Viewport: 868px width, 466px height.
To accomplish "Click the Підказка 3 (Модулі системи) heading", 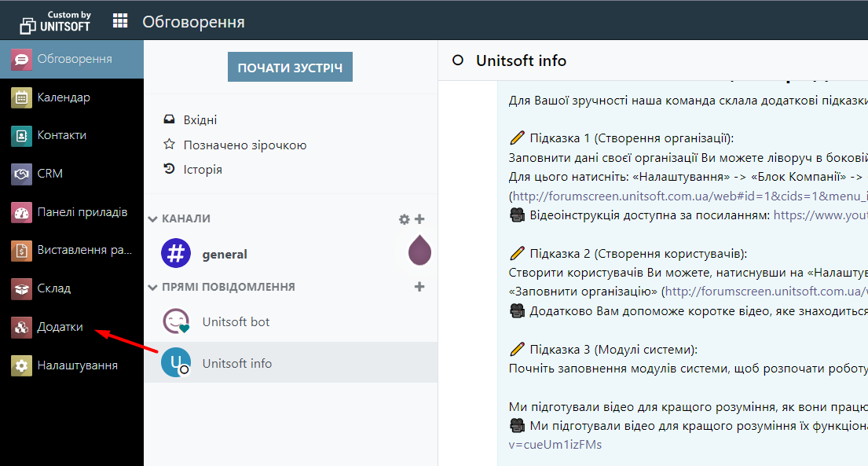I will click(x=613, y=349).
